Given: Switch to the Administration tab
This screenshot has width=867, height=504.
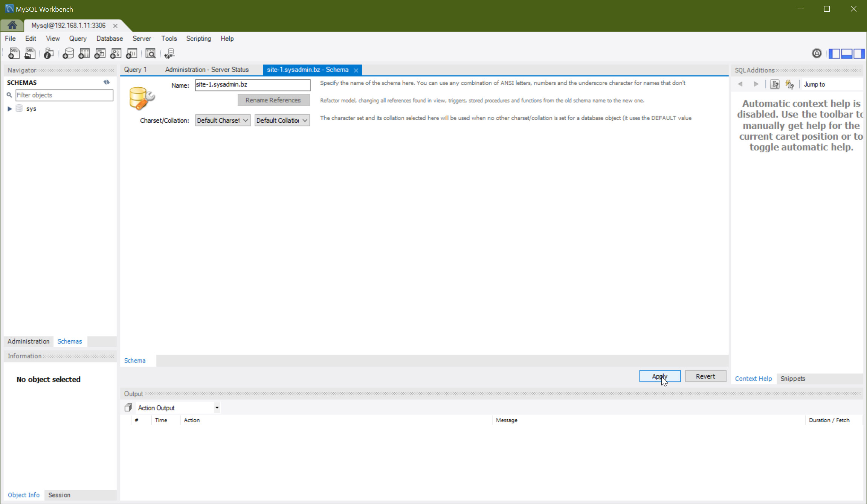Looking at the screenshot, I should (x=28, y=341).
